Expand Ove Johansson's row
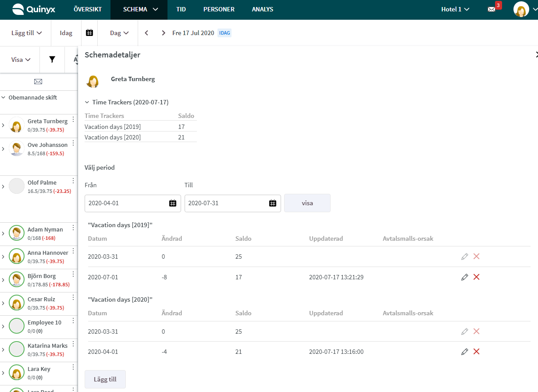The height and width of the screenshot is (392, 538). [3, 149]
